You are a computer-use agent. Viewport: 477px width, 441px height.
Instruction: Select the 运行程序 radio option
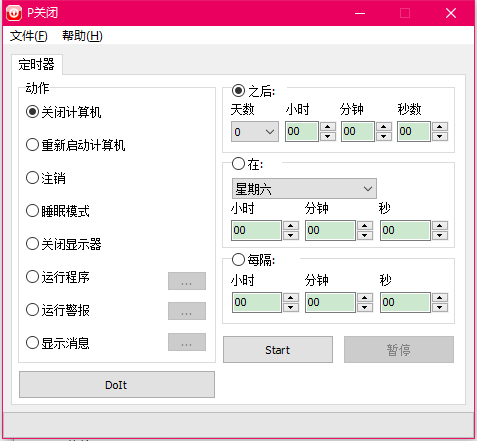point(58,277)
